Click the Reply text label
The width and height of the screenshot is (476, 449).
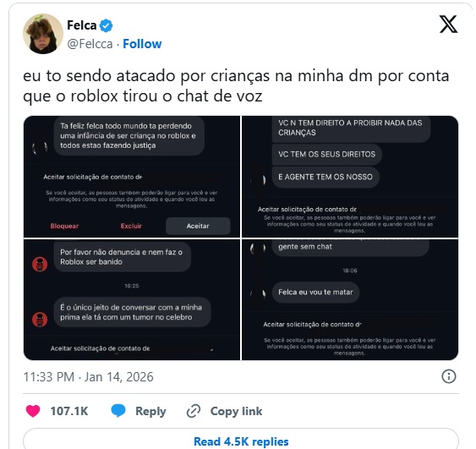click(150, 411)
